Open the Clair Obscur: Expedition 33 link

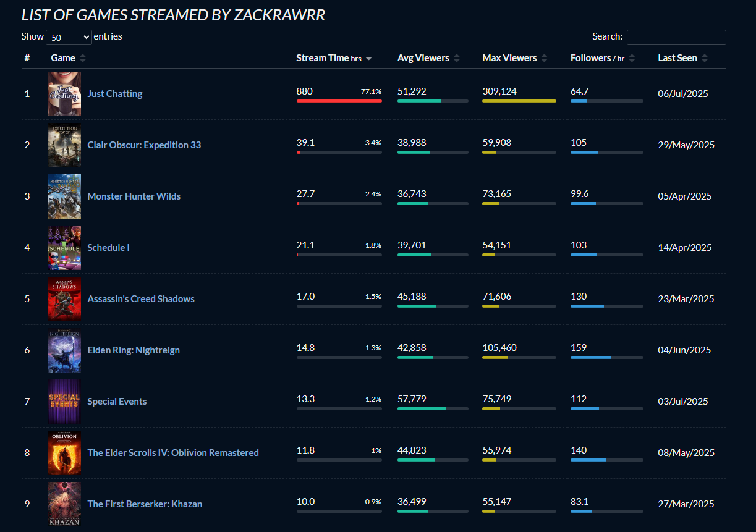(144, 145)
